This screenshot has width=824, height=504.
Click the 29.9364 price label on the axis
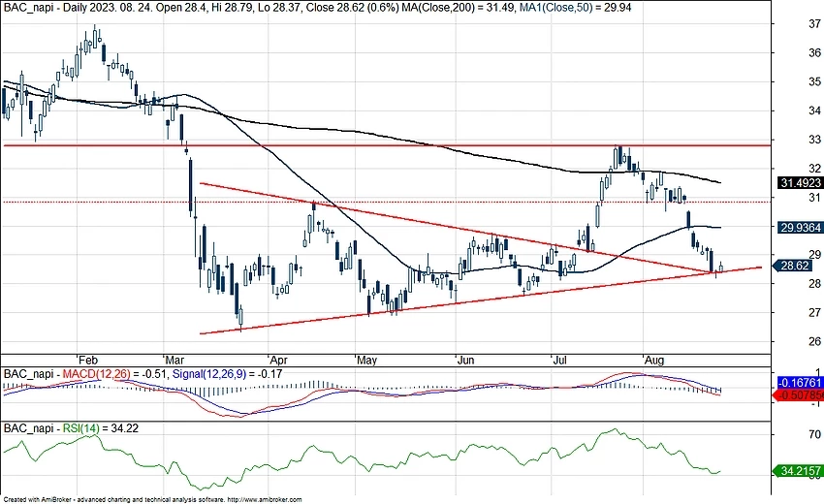click(x=801, y=228)
